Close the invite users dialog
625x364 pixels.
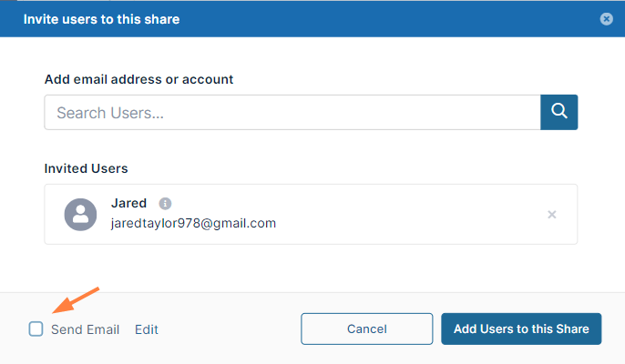(x=606, y=19)
